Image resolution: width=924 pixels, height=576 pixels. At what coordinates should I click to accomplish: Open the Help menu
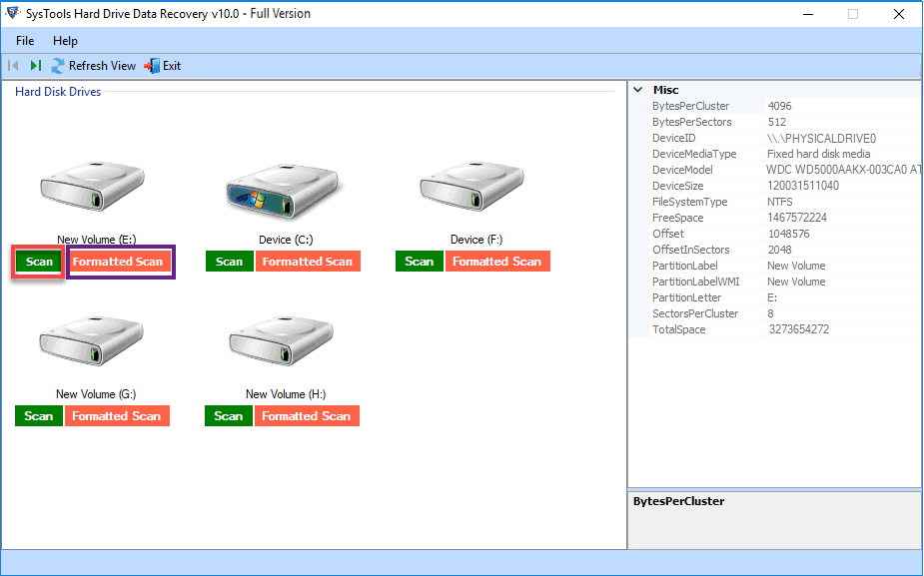pos(65,41)
